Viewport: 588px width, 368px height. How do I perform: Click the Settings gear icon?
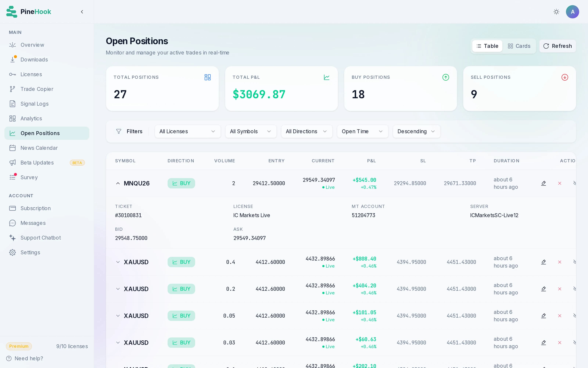(12, 252)
